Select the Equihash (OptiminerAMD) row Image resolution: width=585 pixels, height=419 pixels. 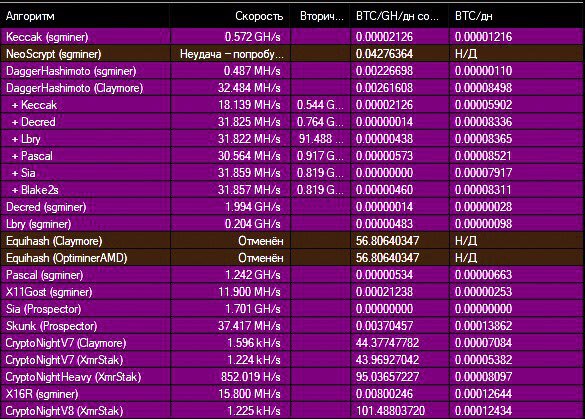[x=292, y=258]
